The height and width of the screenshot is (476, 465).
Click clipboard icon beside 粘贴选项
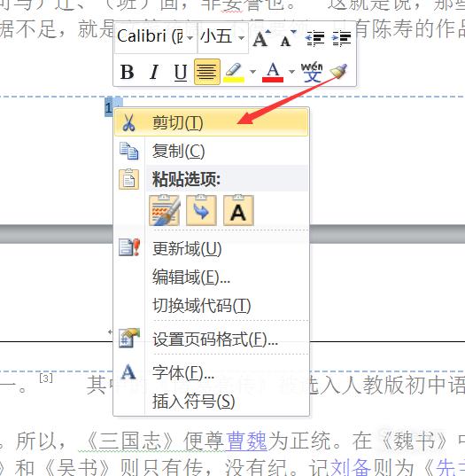(x=129, y=179)
